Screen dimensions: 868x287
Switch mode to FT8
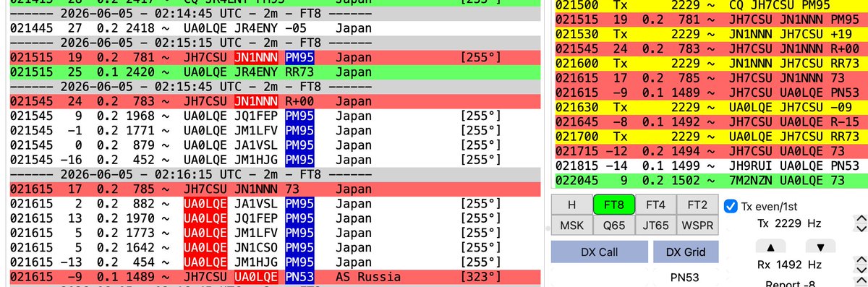click(x=614, y=205)
